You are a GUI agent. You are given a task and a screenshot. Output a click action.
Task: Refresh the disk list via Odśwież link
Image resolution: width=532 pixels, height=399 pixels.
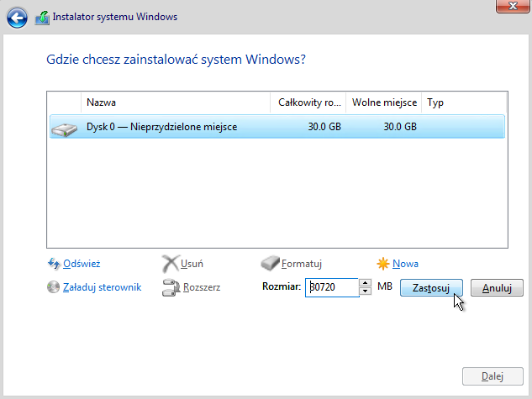click(82, 264)
